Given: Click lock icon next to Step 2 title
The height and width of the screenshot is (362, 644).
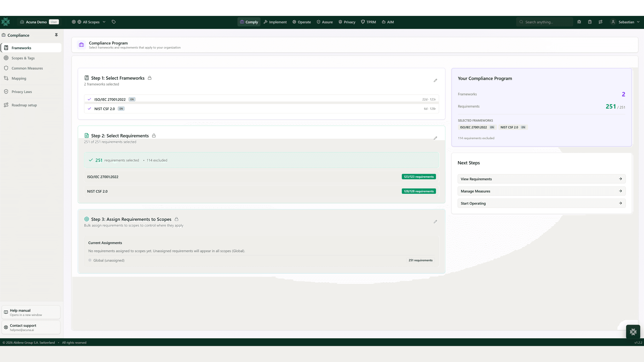Looking at the screenshot, I should pos(154,136).
